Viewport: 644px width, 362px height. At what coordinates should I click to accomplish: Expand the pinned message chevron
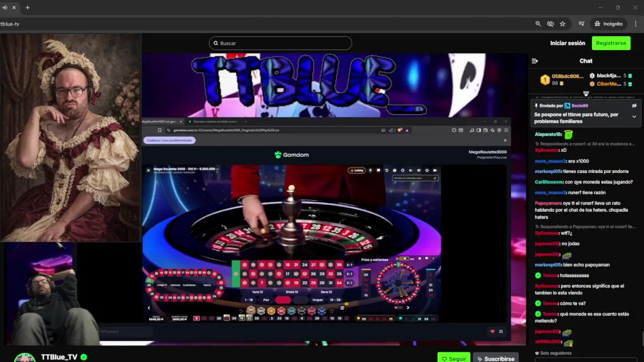634,117
